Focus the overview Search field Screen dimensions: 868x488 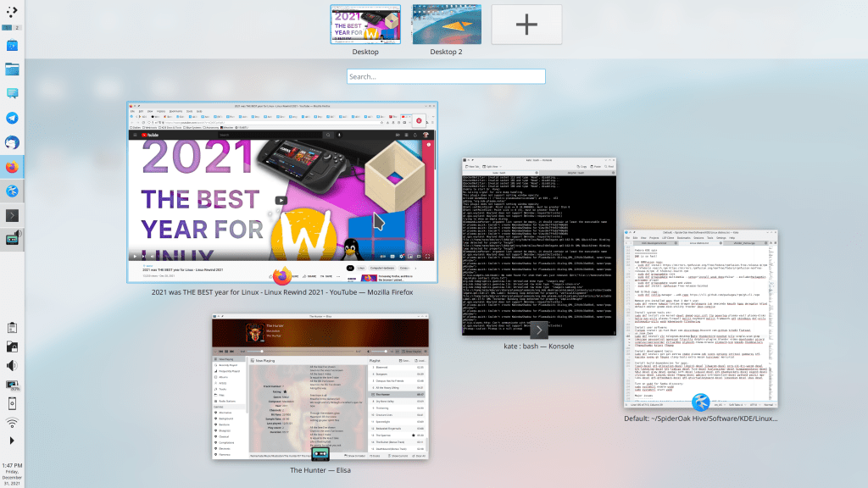445,76
